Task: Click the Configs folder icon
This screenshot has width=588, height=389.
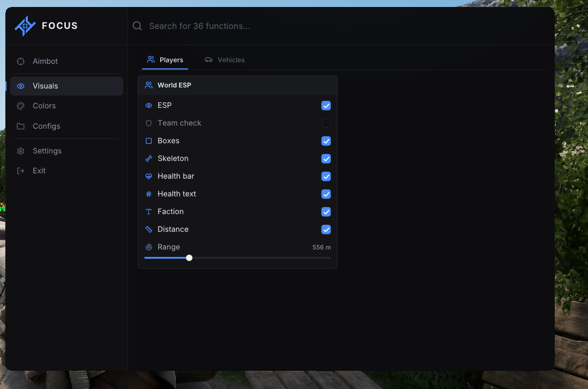Action: (x=20, y=126)
